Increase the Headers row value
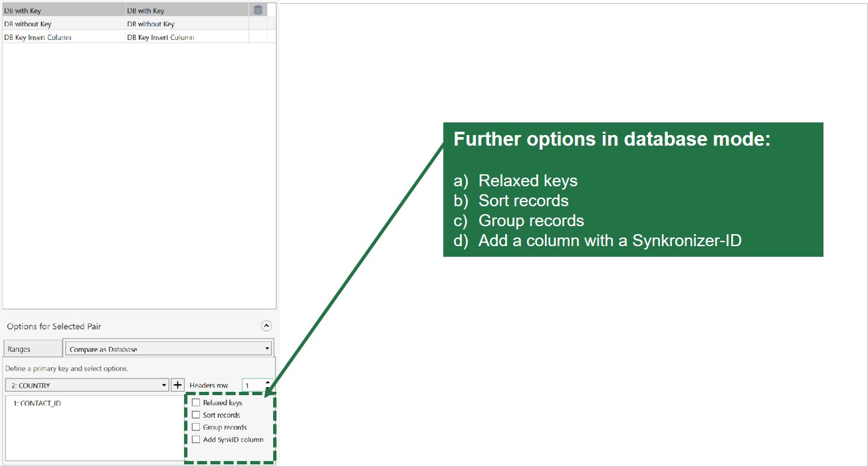This screenshot has width=868, height=467. pyautogui.click(x=268, y=381)
